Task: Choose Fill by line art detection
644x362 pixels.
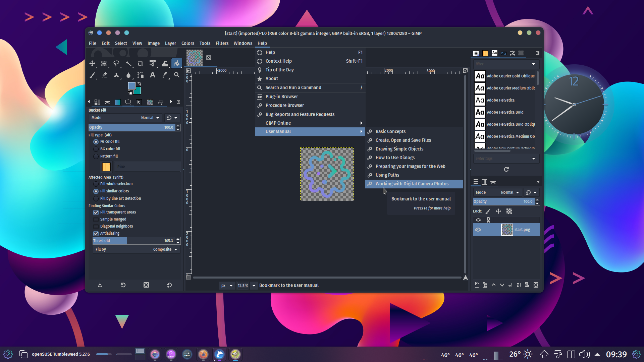Action: point(96,199)
